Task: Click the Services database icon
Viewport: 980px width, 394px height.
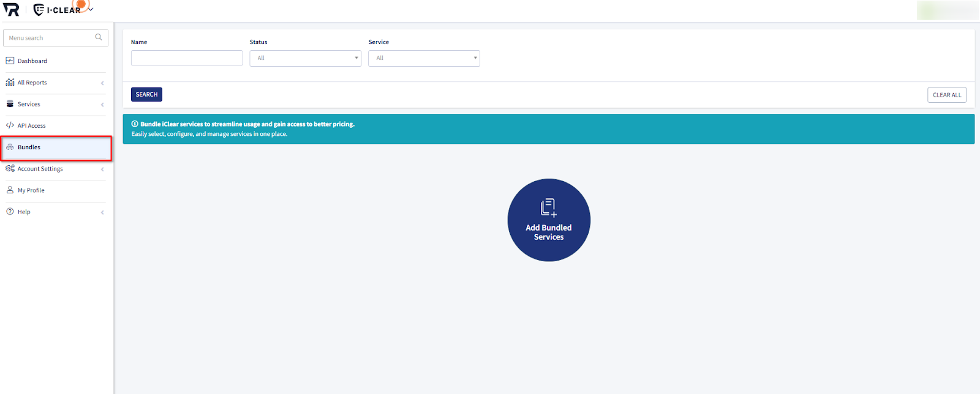Action: [x=10, y=104]
